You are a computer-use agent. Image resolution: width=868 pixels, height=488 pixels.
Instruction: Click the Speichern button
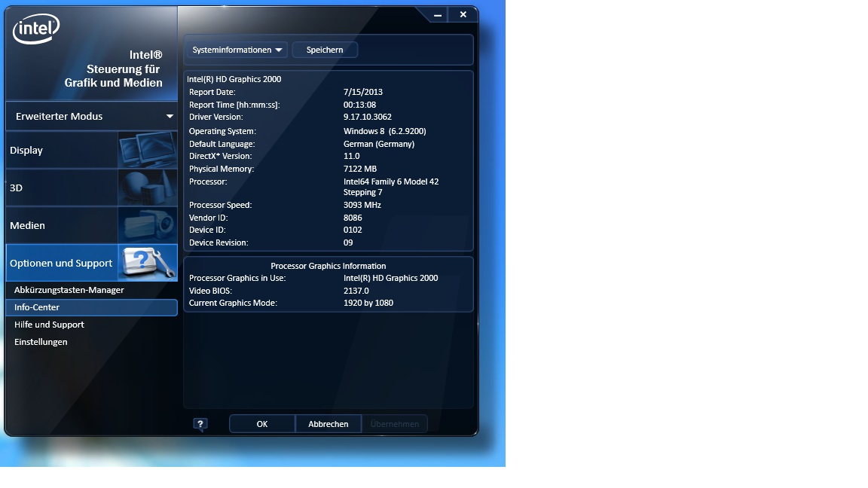(x=325, y=50)
